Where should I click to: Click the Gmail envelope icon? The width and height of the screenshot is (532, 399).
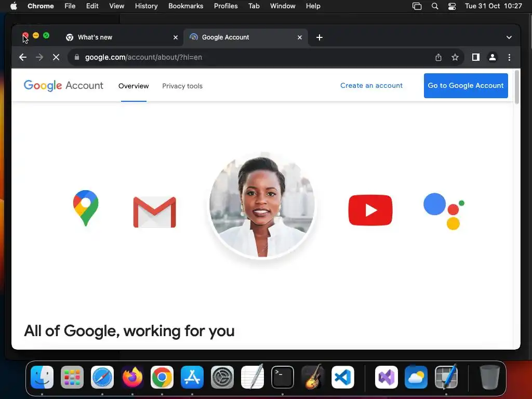coord(154,212)
